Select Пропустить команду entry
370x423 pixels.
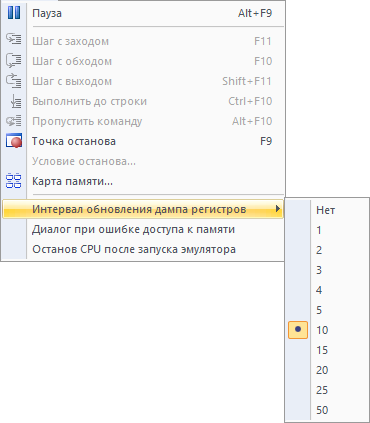(x=143, y=121)
